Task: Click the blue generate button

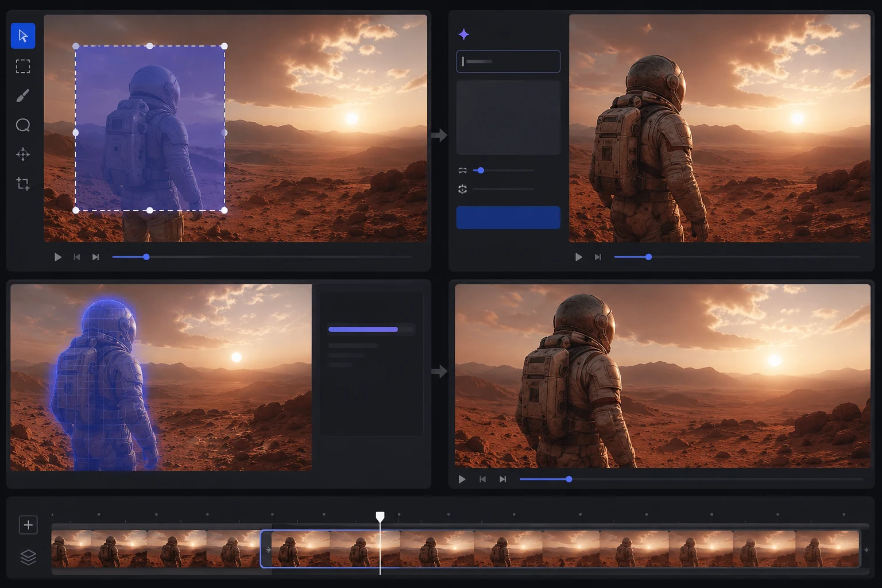Action: click(x=508, y=218)
